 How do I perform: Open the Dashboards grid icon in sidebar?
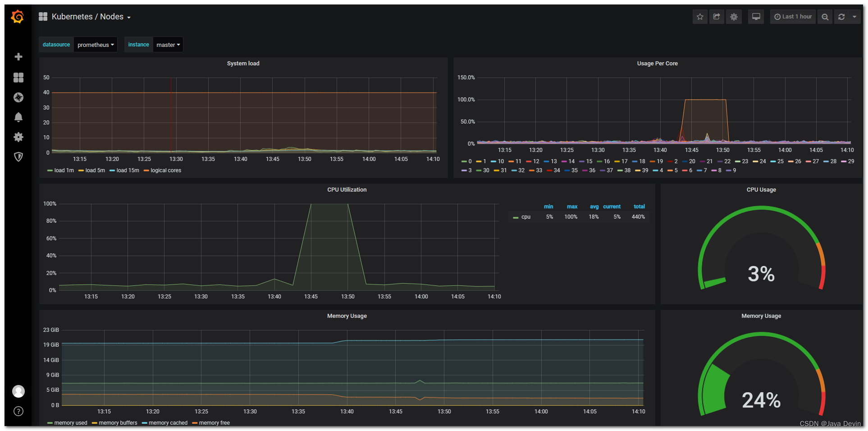click(x=18, y=78)
